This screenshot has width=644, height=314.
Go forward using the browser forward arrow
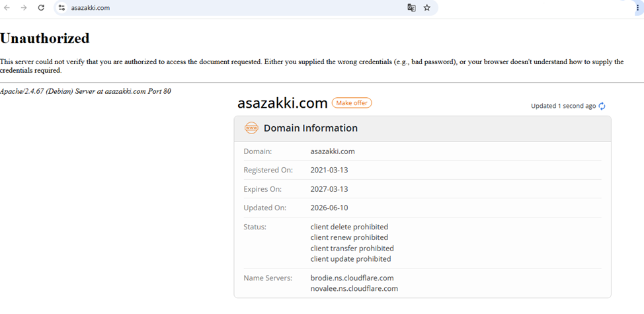24,7
